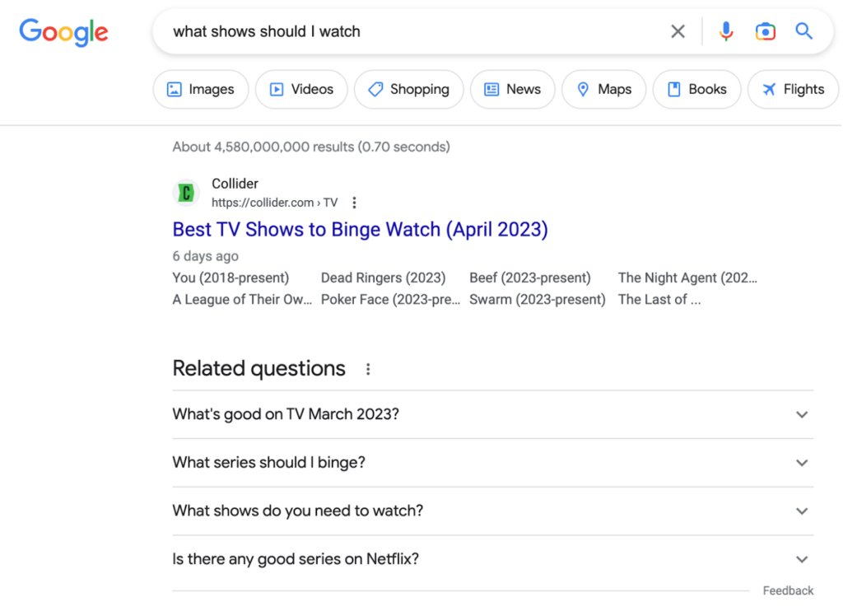Click the Feedback link
Image resolution: width=843 pixels, height=616 pixels.
(x=788, y=590)
